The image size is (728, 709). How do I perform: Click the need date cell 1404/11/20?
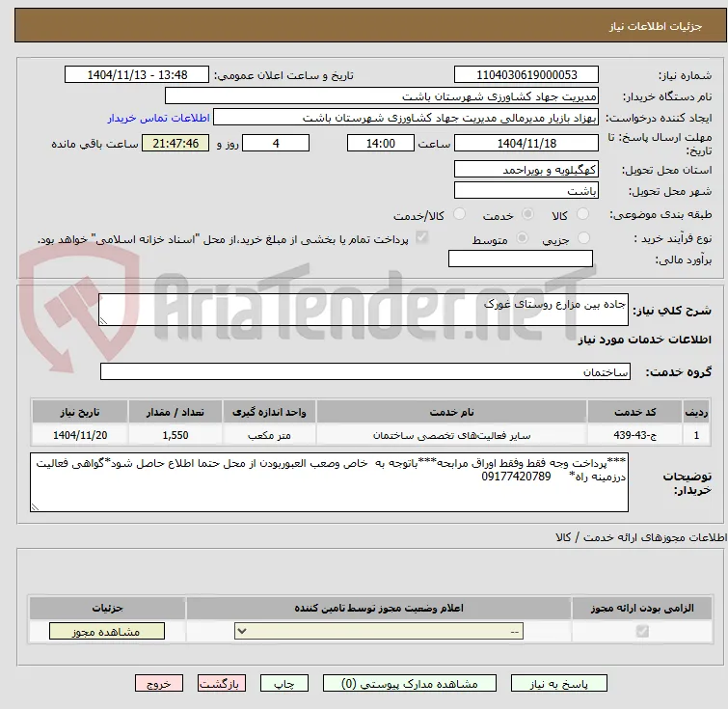(x=80, y=435)
